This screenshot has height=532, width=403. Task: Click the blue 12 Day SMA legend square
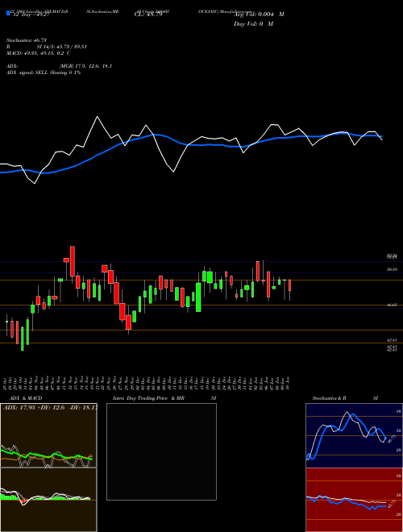coord(8,13)
